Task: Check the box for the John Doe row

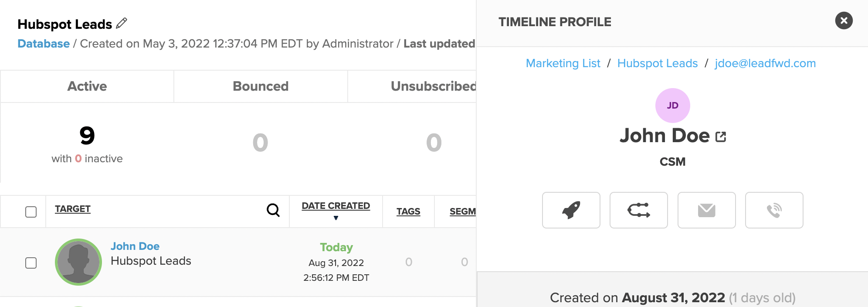Action: [x=31, y=263]
